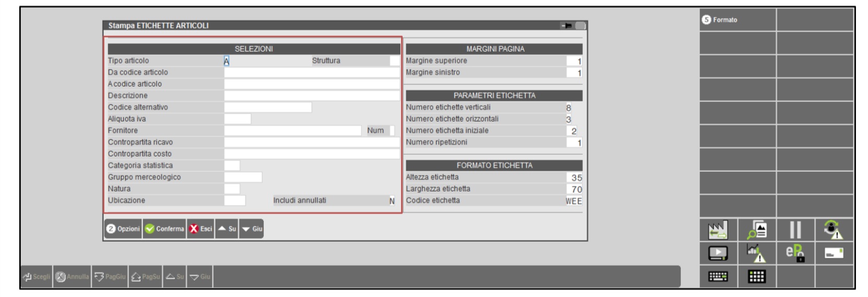Click the envelope mail icon
The image size is (868, 297).
pos(833,253)
